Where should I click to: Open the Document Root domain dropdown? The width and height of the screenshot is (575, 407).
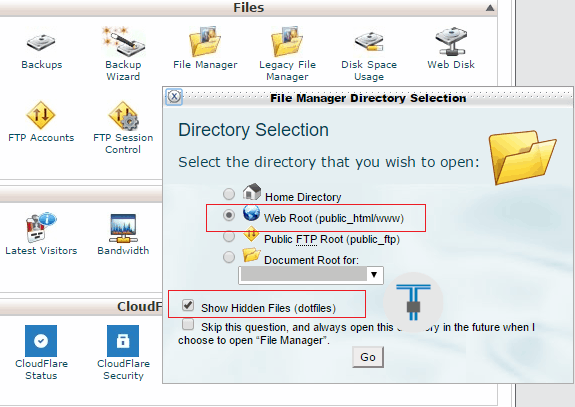tap(311, 275)
